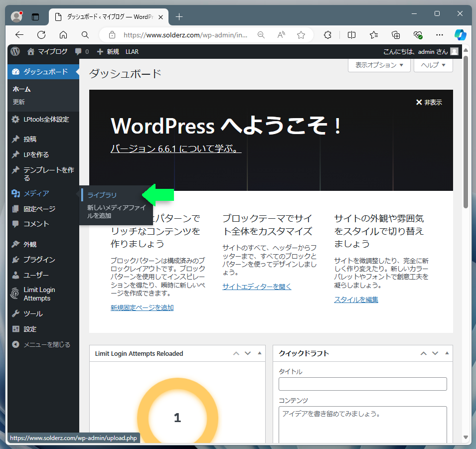Open admin user profile avatar
The width and height of the screenshot is (476, 449).
455,52
